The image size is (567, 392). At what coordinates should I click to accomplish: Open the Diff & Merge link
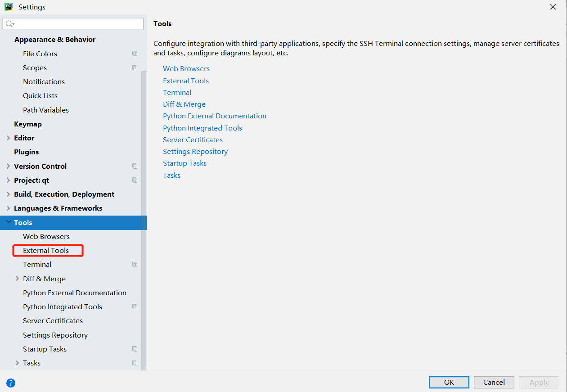pyautogui.click(x=184, y=104)
